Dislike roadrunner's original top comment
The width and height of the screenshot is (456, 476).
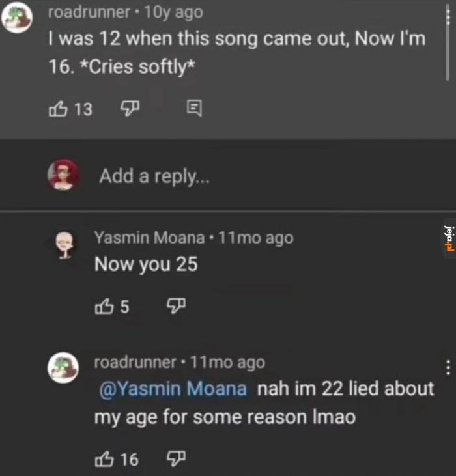click(130, 108)
